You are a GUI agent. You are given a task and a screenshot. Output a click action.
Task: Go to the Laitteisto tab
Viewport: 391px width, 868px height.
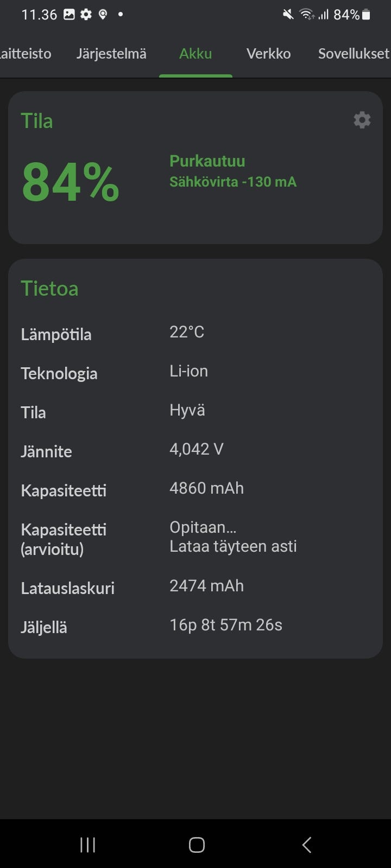[x=26, y=54]
